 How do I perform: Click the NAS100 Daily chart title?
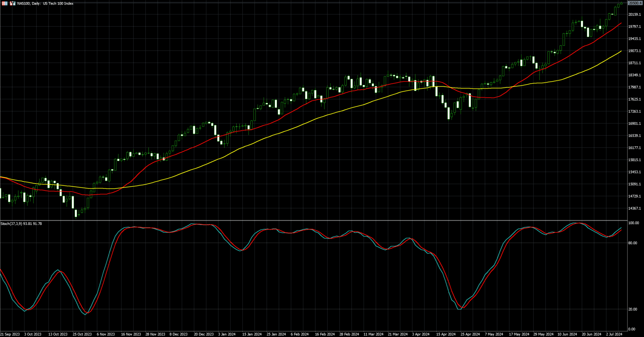(45, 3)
